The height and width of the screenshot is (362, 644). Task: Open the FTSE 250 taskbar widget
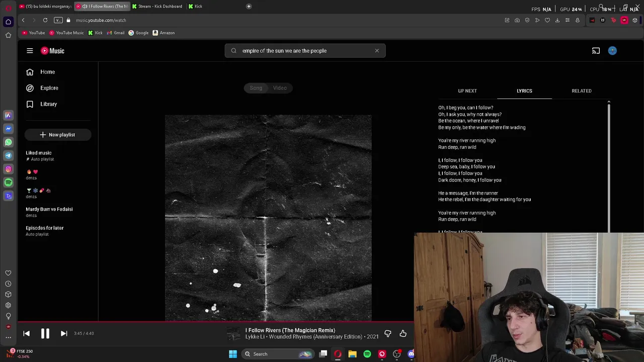[x=20, y=354]
